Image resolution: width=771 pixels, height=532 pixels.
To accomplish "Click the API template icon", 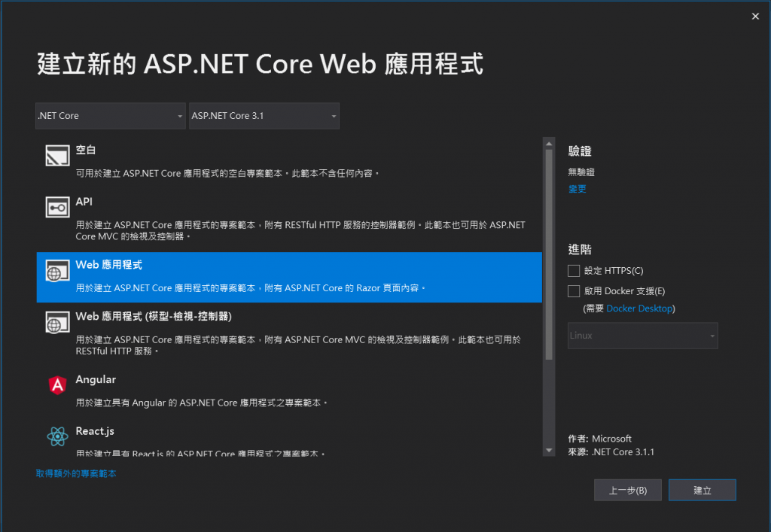I will (x=57, y=207).
